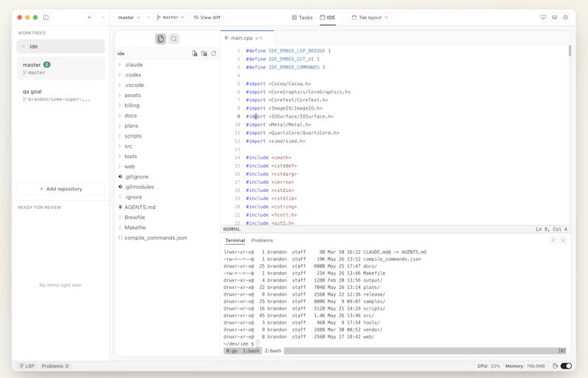Toggle the left sidebar panel icon
Viewport: 588px width, 378px height.
click(x=46, y=17)
